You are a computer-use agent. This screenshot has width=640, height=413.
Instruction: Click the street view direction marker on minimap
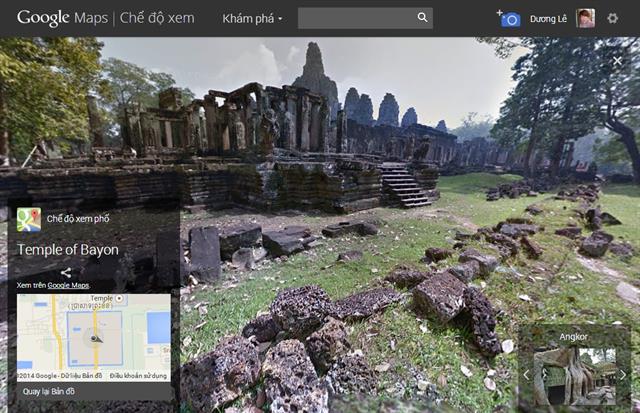[96, 338]
